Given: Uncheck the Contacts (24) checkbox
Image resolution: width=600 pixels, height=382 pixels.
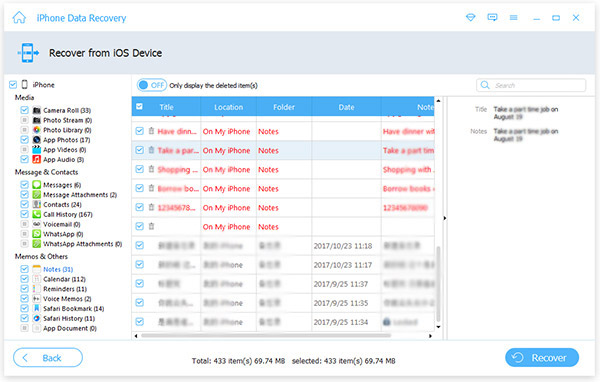Looking at the screenshot, I should click(24, 204).
